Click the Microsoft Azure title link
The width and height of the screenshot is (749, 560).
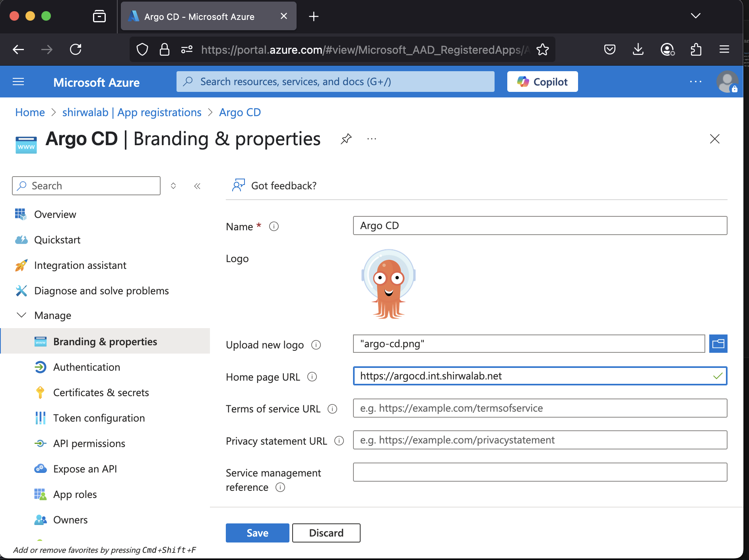(x=96, y=82)
